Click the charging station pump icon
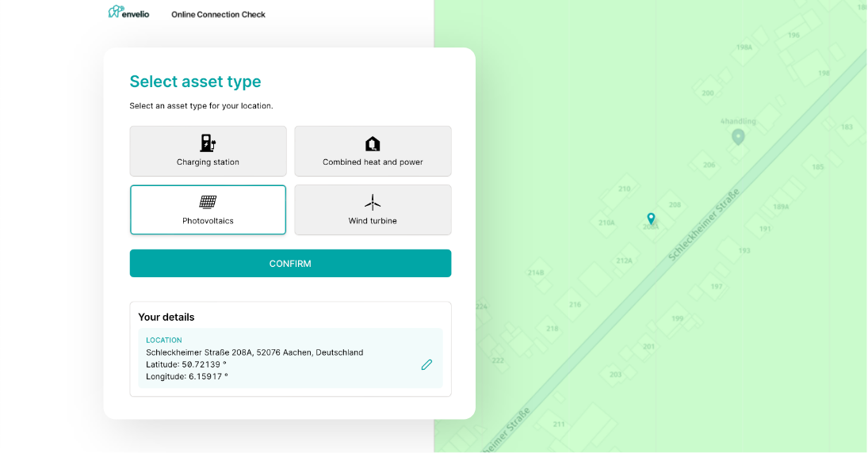The height and width of the screenshot is (453, 868). pyautogui.click(x=208, y=143)
